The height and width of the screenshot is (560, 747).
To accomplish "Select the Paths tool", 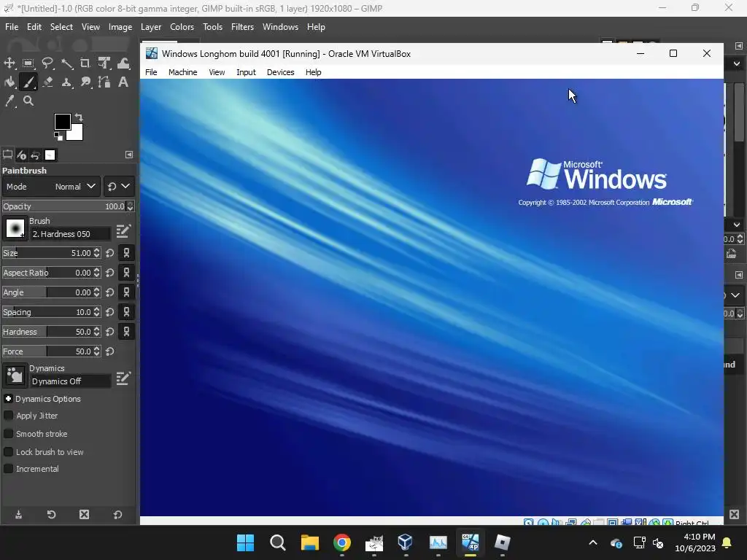I will point(104,82).
